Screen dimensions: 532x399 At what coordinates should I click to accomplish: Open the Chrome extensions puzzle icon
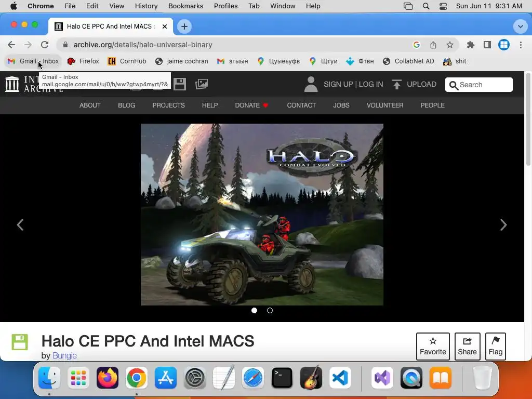click(x=471, y=45)
